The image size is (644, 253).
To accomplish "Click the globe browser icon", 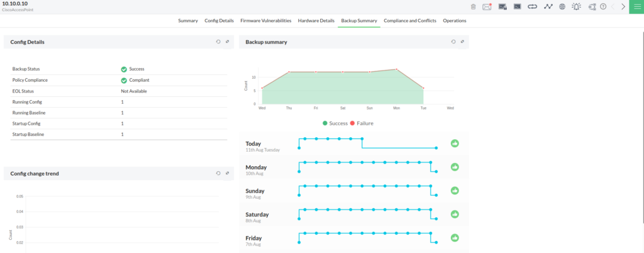I will pos(562,7).
